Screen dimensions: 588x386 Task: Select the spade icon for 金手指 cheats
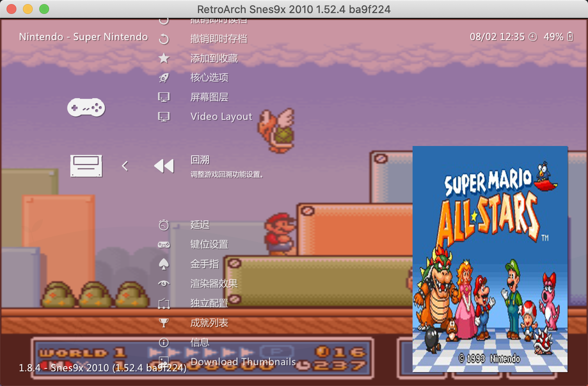pyautogui.click(x=164, y=264)
